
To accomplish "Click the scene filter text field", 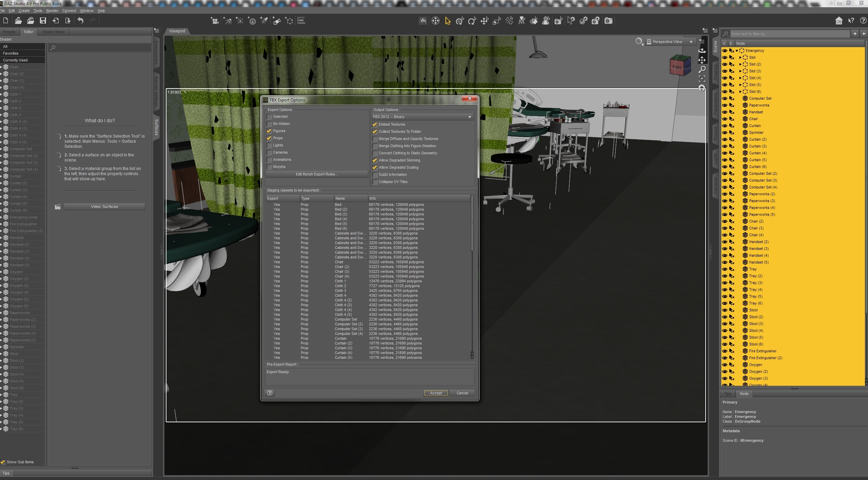I will pos(790,34).
